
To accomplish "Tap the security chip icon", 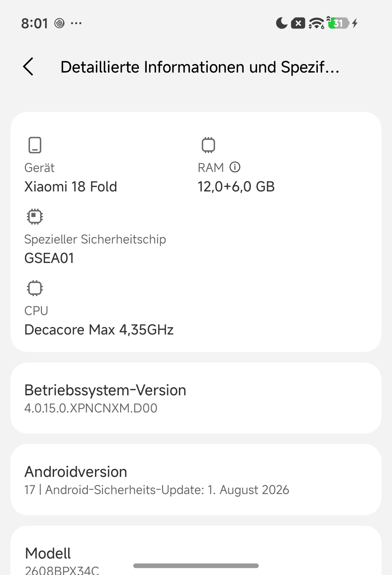I will click(x=35, y=217).
